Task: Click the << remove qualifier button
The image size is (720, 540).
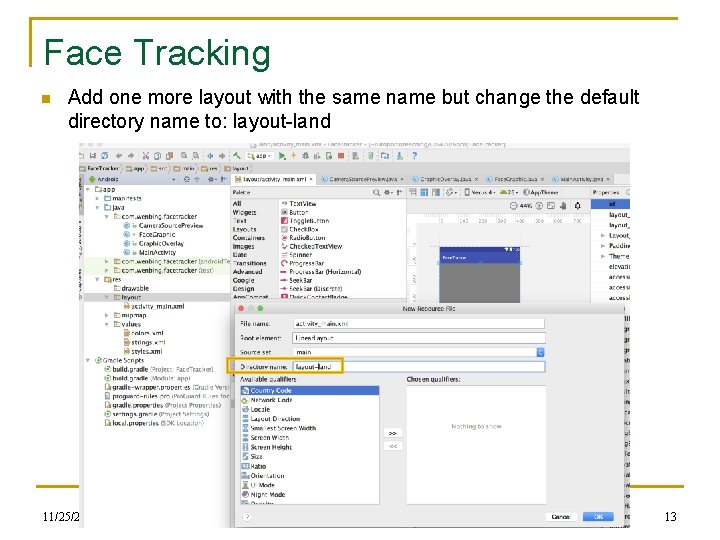Action: click(x=393, y=446)
